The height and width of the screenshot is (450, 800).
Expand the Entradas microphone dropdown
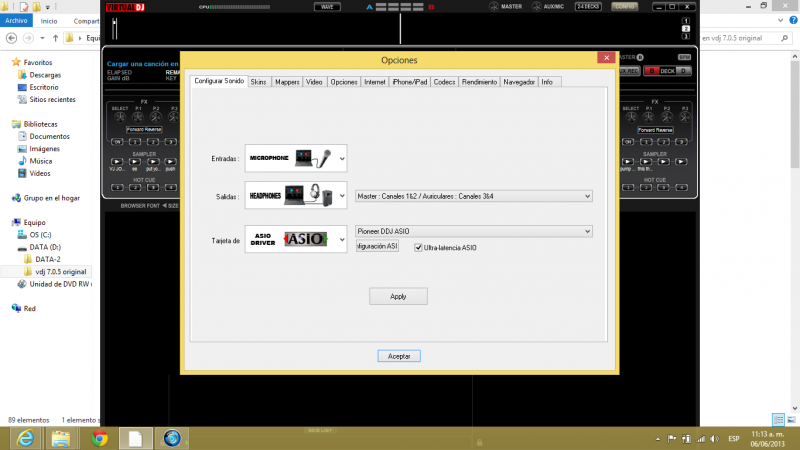(296, 158)
